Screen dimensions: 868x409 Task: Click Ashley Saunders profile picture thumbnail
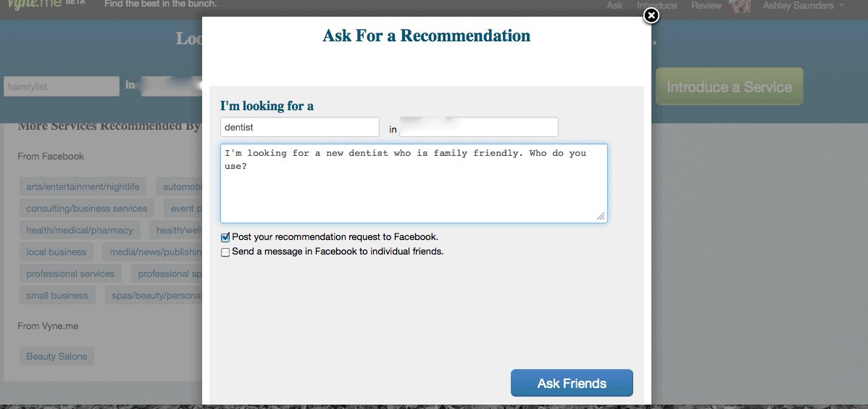pyautogui.click(x=740, y=6)
